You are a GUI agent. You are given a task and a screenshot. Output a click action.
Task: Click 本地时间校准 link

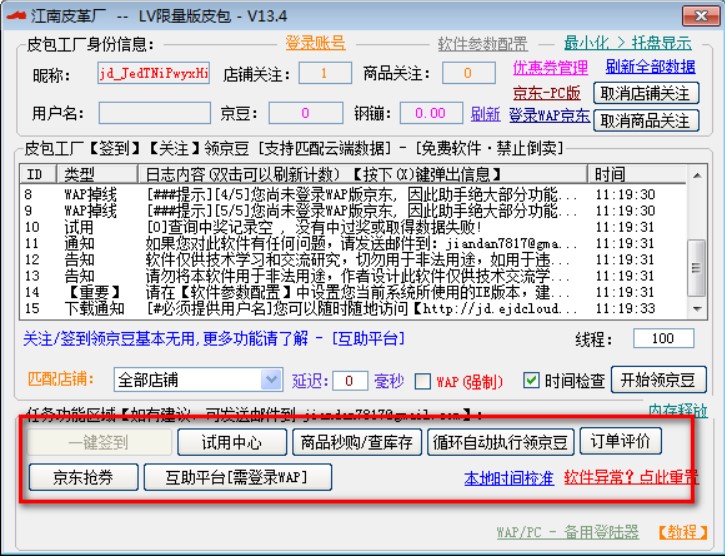click(x=509, y=478)
